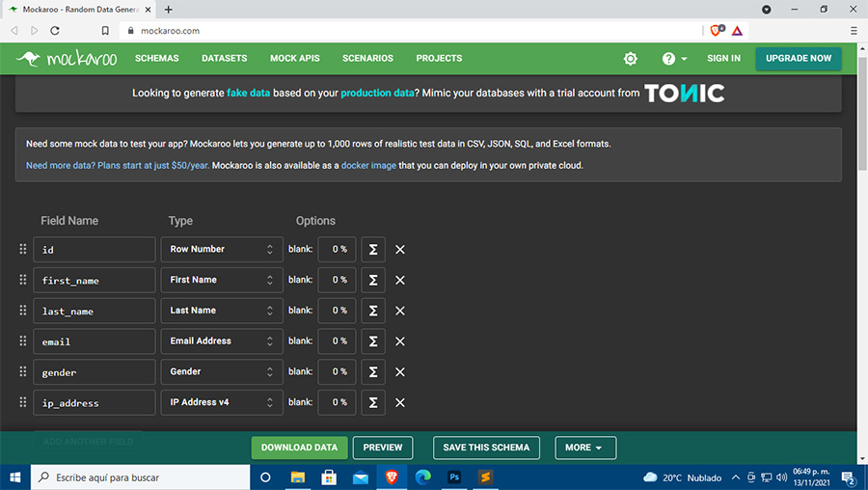Click the drag handle beside first_name field
868x490 pixels.
23,280
